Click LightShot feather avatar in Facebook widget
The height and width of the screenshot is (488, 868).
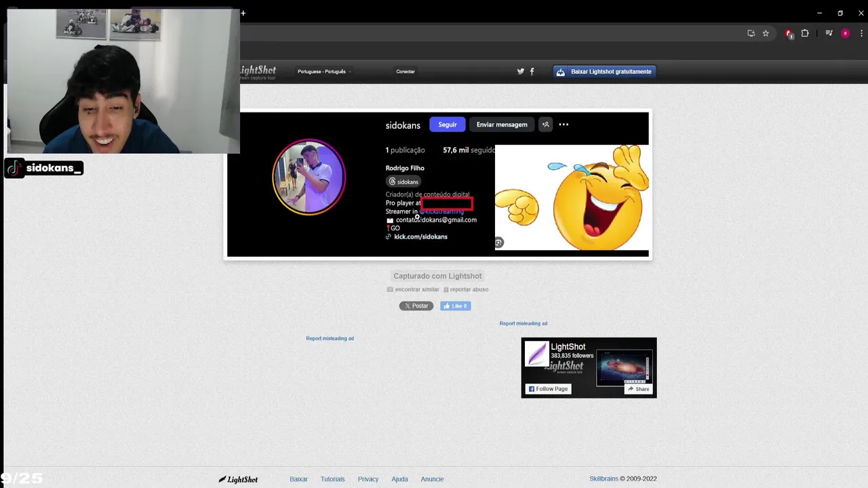536,354
